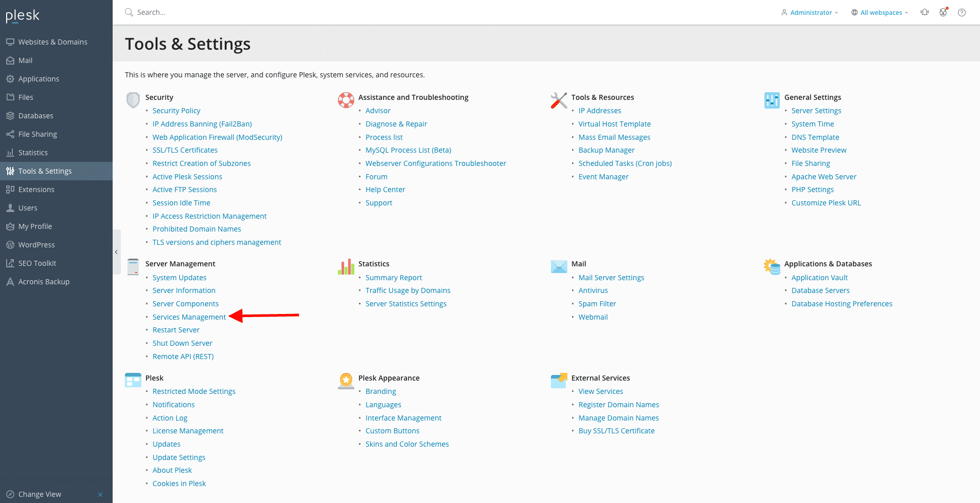The width and height of the screenshot is (980, 503).
Task: Click the notifications bell icon in the header
Action: tap(925, 12)
